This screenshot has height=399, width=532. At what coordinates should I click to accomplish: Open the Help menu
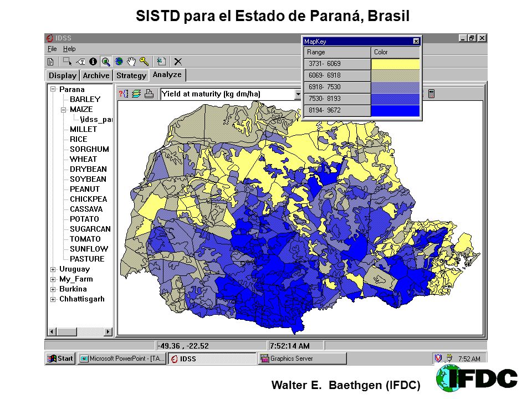coord(69,49)
